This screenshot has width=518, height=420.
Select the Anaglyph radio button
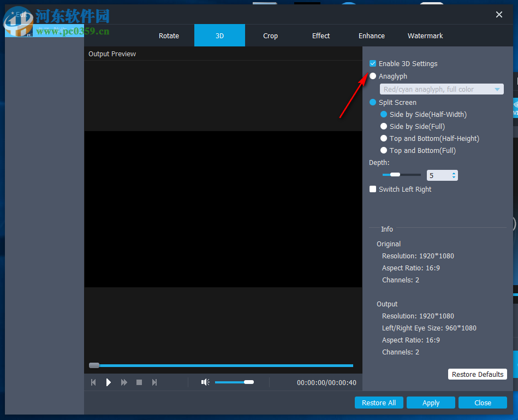(x=373, y=76)
